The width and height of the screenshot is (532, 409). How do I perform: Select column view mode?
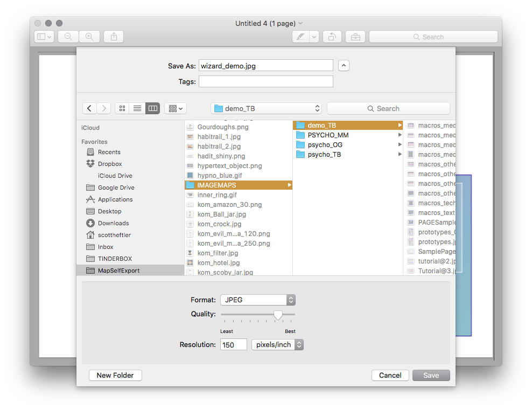click(152, 108)
